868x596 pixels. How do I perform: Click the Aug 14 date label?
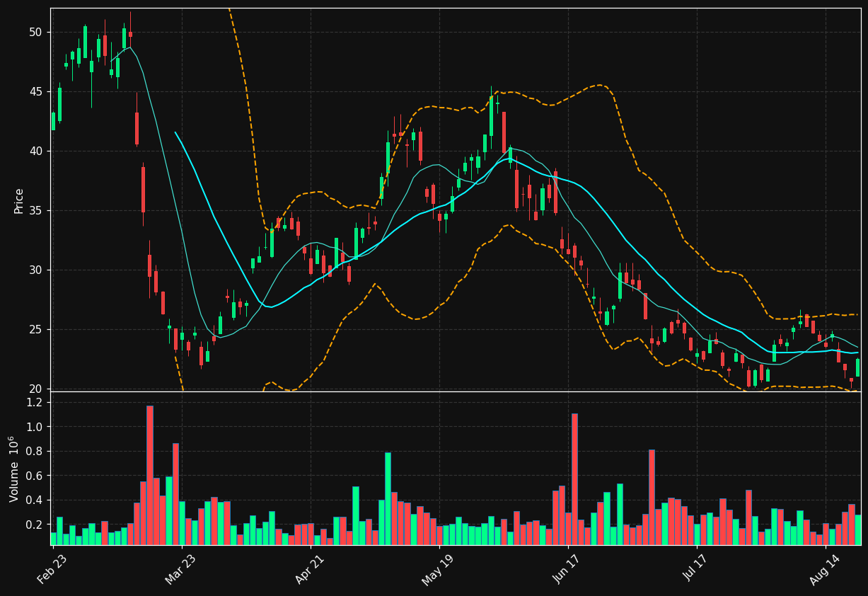[826, 570]
